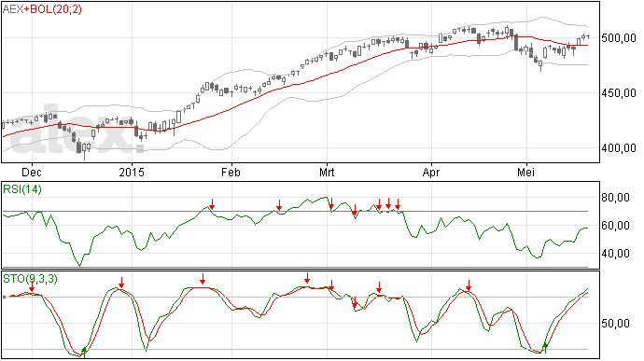Click the first red sell arrow in RSI panel
The height and width of the screenshot is (361, 644).
pyautogui.click(x=212, y=203)
